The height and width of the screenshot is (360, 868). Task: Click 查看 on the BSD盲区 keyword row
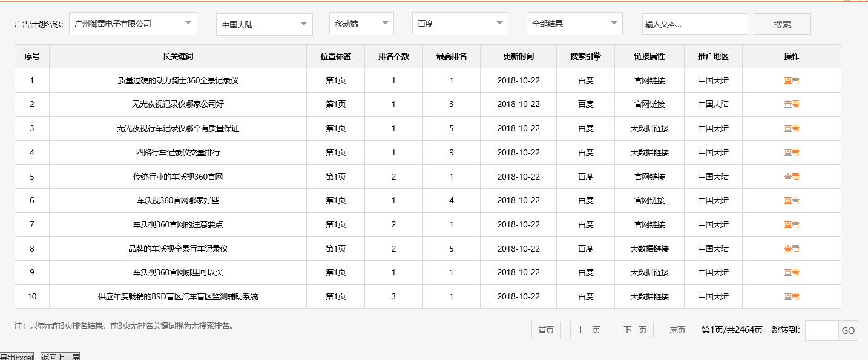tap(791, 296)
